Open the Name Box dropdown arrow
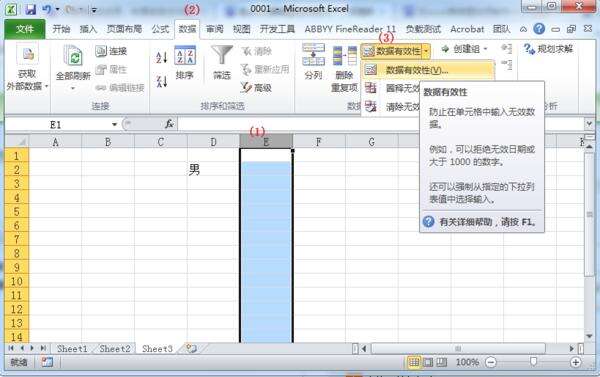This screenshot has height=377, width=600. coord(114,124)
